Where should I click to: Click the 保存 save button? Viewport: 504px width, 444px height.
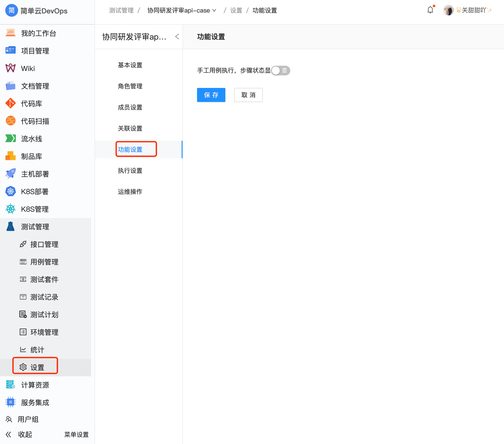tap(211, 95)
